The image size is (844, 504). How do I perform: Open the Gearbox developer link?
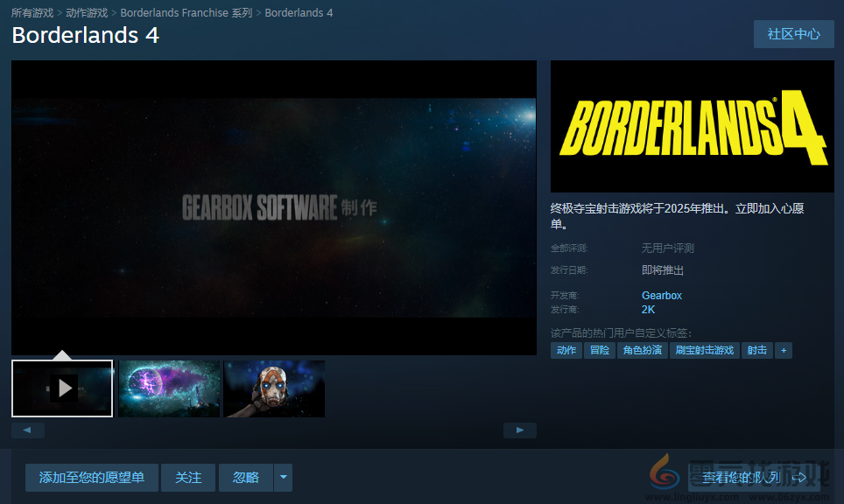tap(661, 296)
